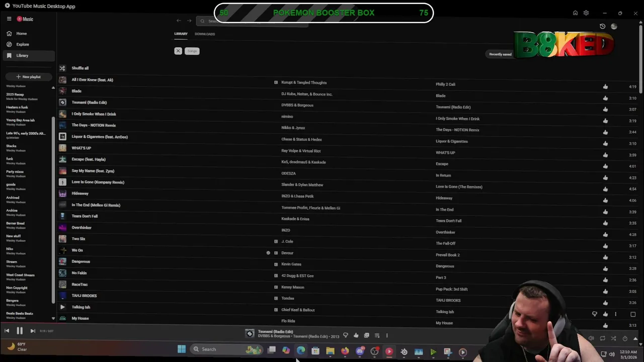The width and height of the screenshot is (644, 362).
Task: Click the playlist list down arrow
Action: tap(53, 318)
